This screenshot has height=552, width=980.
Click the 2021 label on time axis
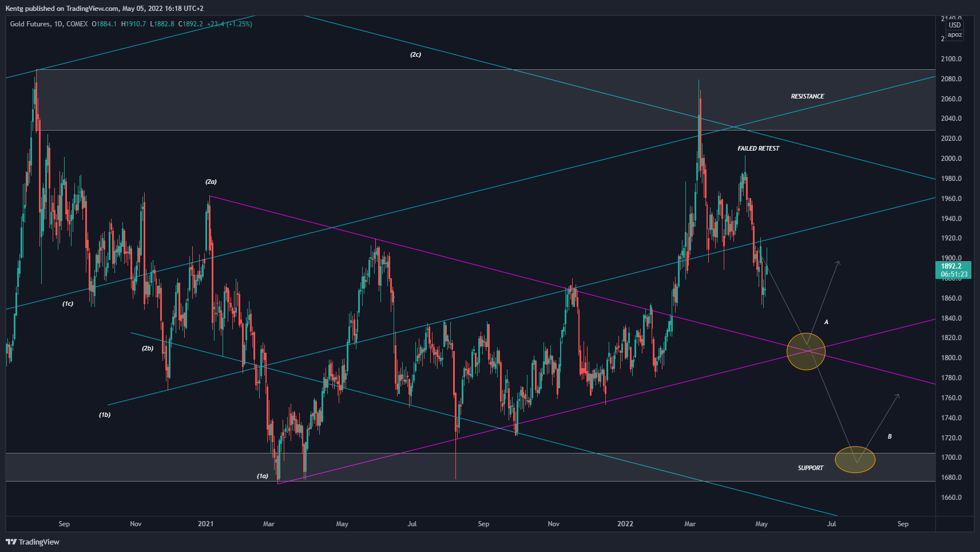(205, 524)
